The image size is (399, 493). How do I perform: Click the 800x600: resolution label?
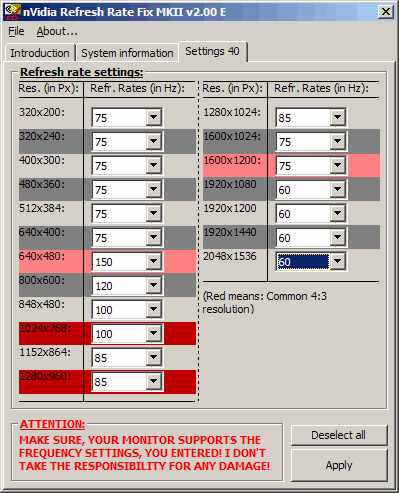(x=42, y=280)
